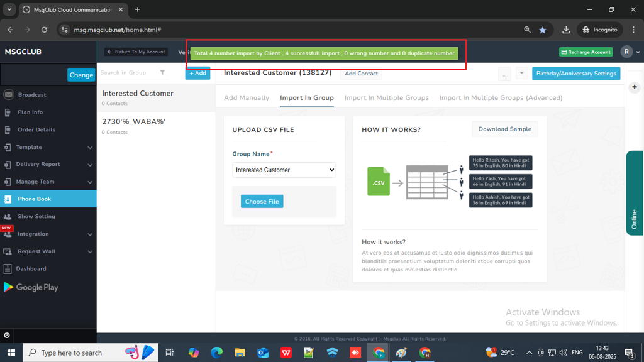Click the Download Sample button

[x=505, y=129]
